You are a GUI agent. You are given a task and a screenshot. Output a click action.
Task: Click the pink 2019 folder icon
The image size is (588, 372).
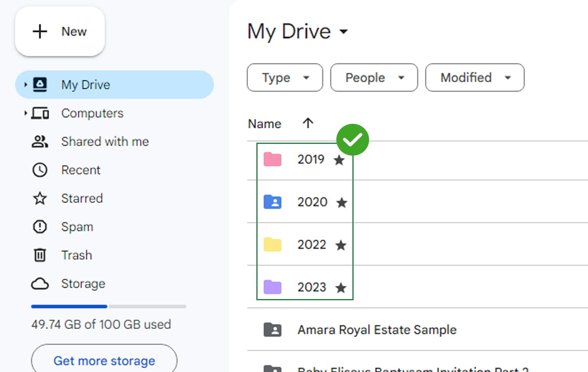pyautogui.click(x=272, y=159)
